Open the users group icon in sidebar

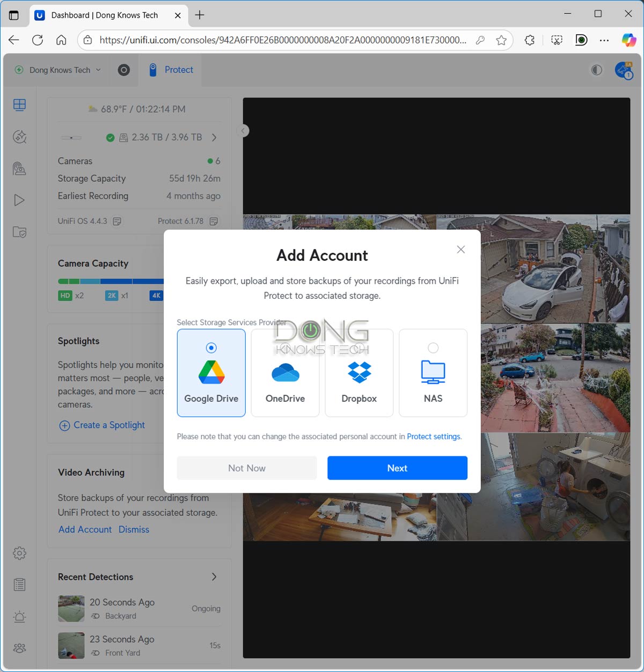(19, 648)
